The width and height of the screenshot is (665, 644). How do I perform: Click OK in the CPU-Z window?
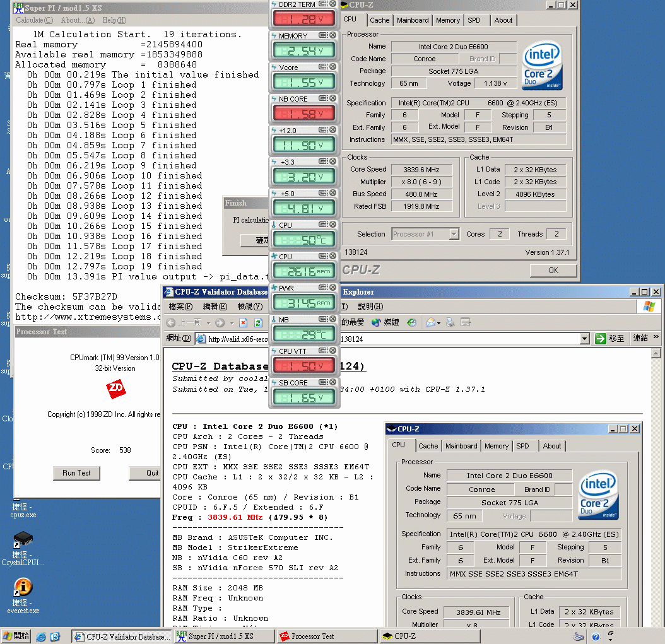[553, 271]
